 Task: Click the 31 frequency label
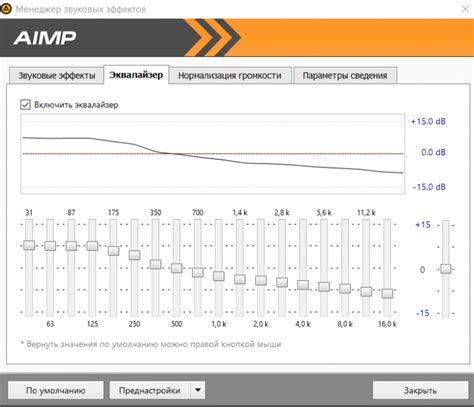[x=29, y=213]
